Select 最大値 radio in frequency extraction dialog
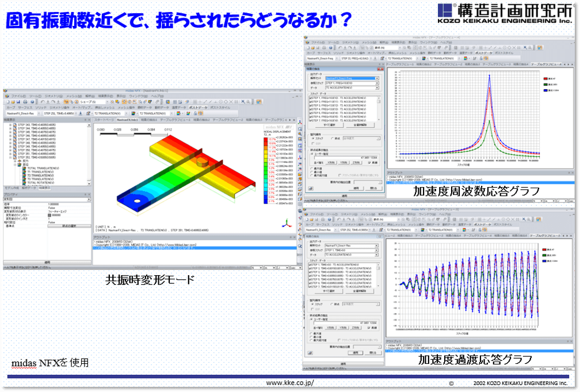Image resolution: width=580 pixels, height=392 pixels. (311, 169)
